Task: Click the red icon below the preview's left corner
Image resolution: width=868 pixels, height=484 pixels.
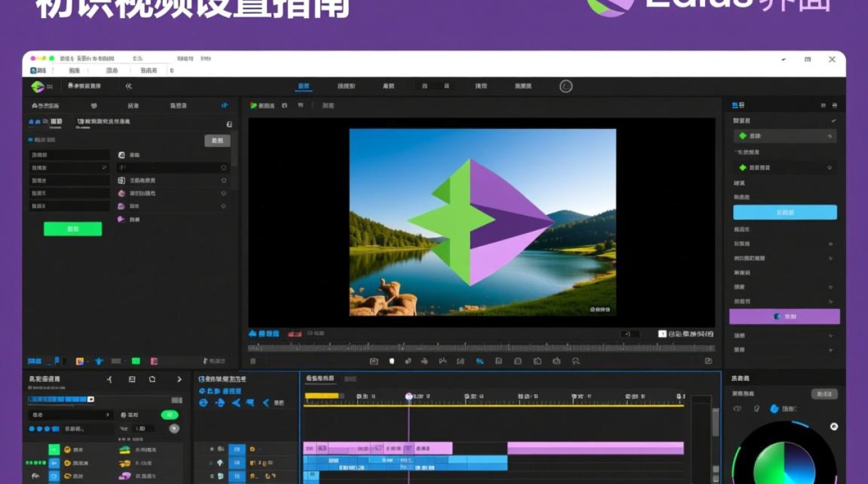Action: [294, 334]
